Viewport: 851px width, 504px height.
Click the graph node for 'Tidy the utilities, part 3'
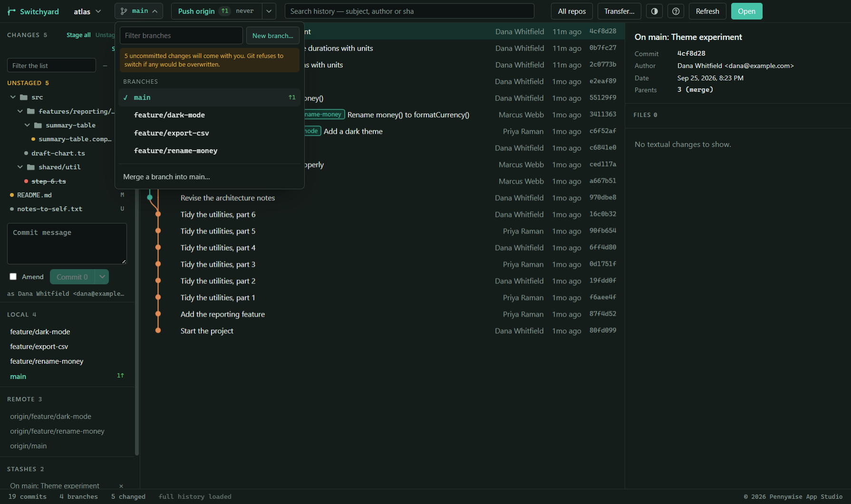pos(158,264)
